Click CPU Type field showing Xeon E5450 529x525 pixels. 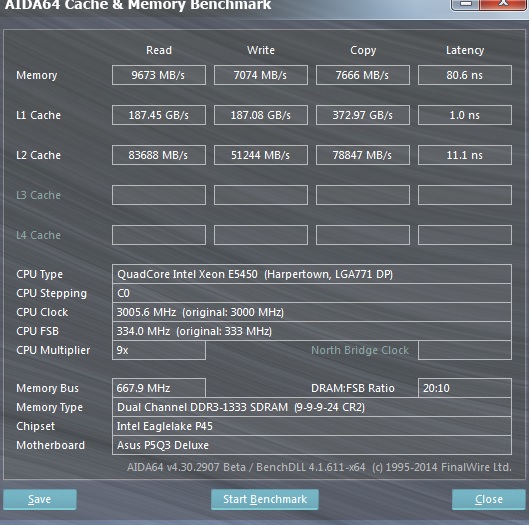tap(312, 274)
